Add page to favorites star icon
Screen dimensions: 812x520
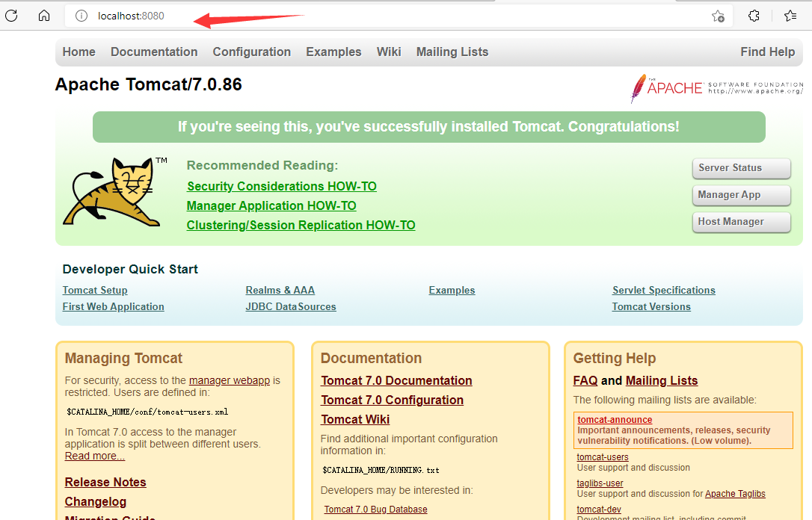718,16
